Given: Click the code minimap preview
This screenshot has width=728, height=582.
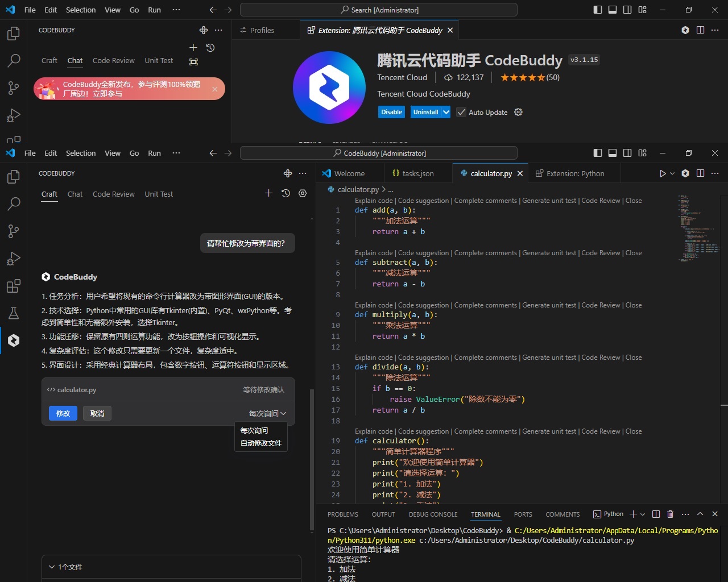Looking at the screenshot, I should [698, 228].
